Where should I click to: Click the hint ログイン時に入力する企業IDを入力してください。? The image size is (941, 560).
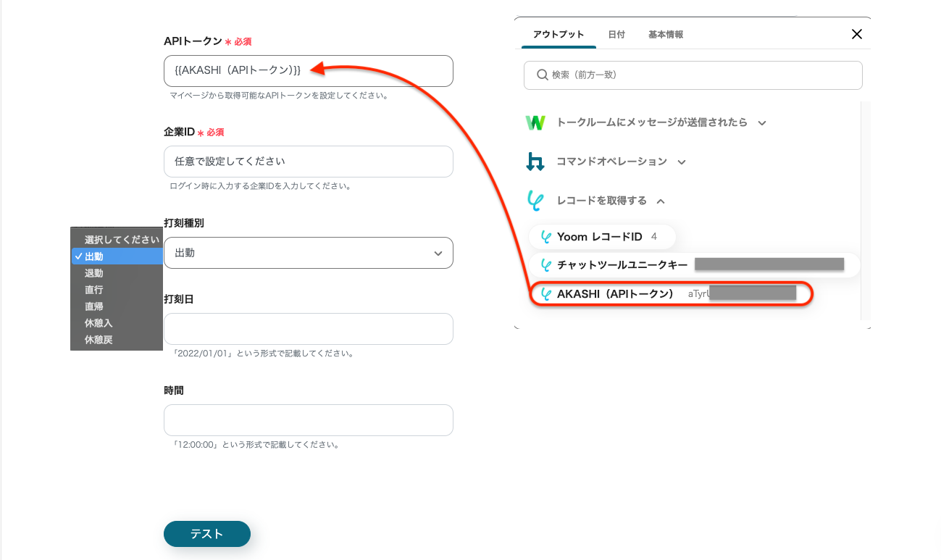pos(260,186)
